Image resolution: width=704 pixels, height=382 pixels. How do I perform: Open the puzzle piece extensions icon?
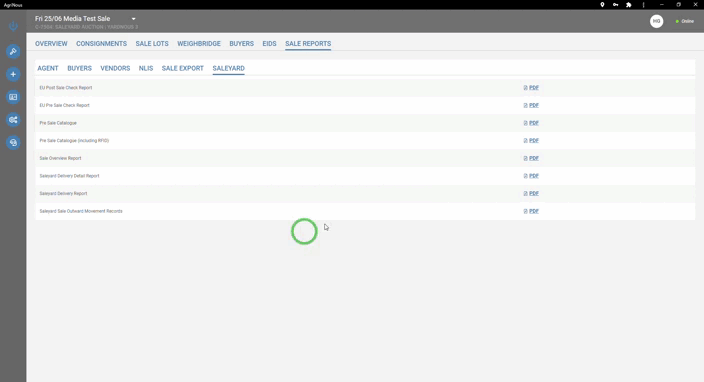[x=629, y=4]
